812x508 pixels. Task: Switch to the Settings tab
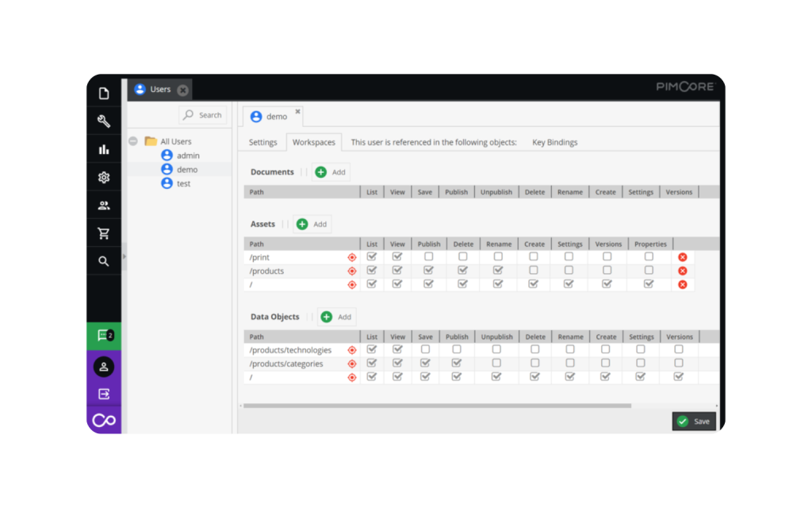(x=262, y=143)
